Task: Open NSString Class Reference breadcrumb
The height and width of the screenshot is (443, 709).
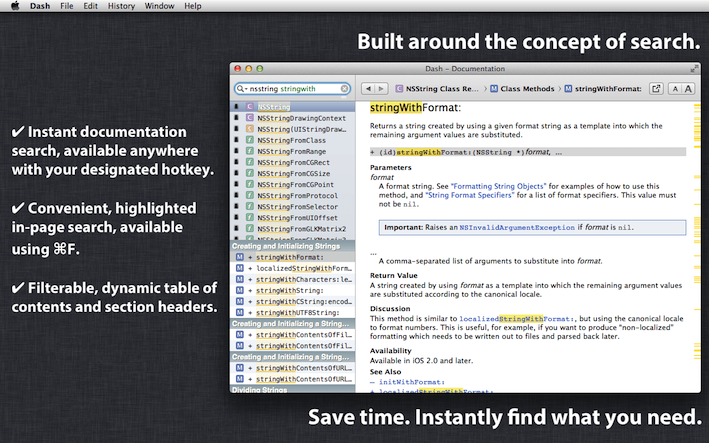Action: 437,89
